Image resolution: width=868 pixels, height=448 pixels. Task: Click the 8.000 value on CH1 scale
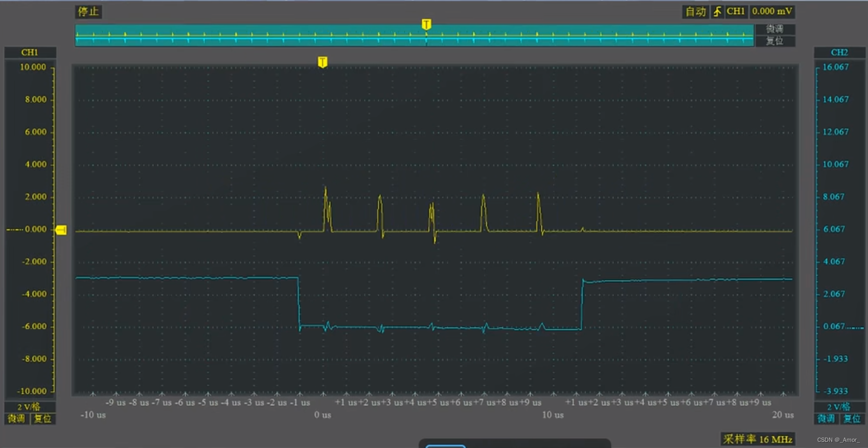35,99
